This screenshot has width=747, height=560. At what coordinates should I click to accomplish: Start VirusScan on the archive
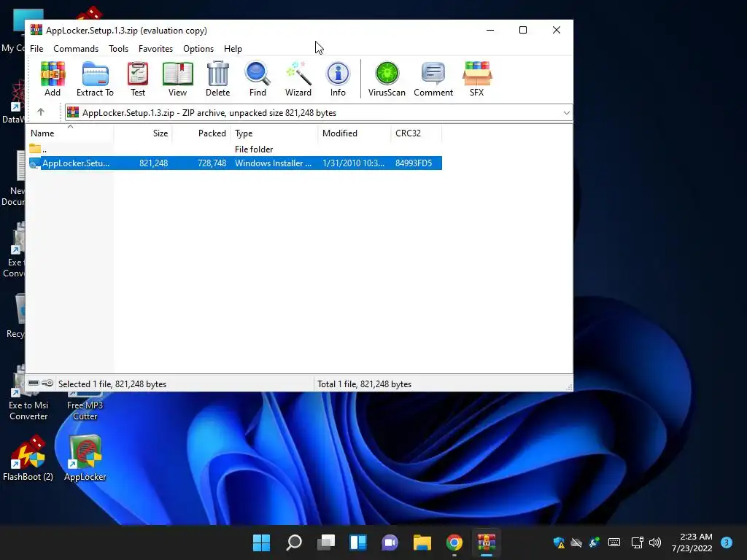pyautogui.click(x=387, y=79)
